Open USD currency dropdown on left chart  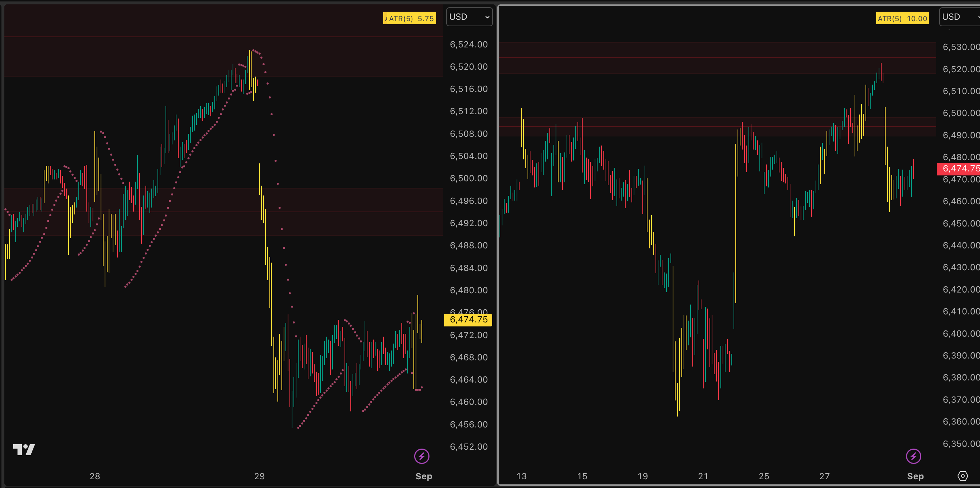(469, 17)
